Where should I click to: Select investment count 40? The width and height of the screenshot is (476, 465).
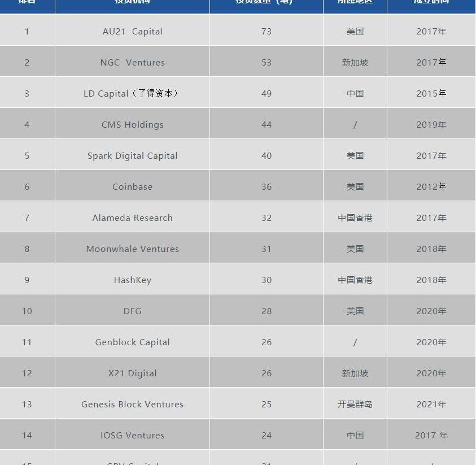(x=266, y=155)
